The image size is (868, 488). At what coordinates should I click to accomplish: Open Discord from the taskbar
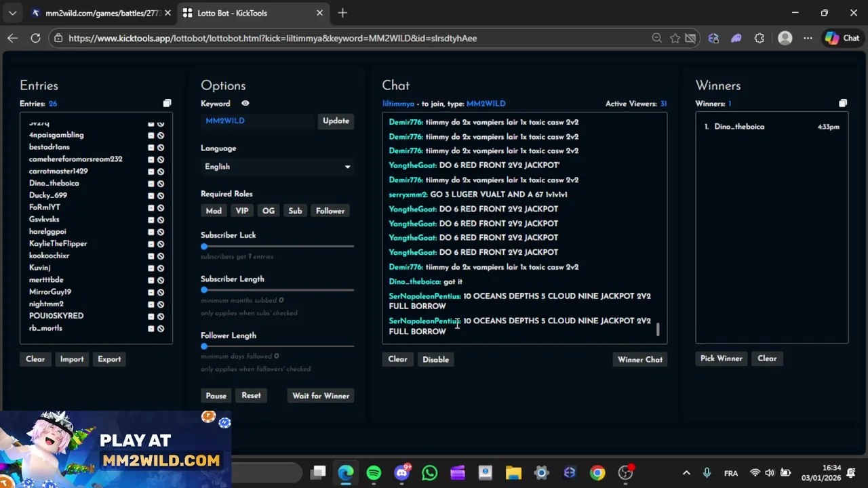point(402,472)
